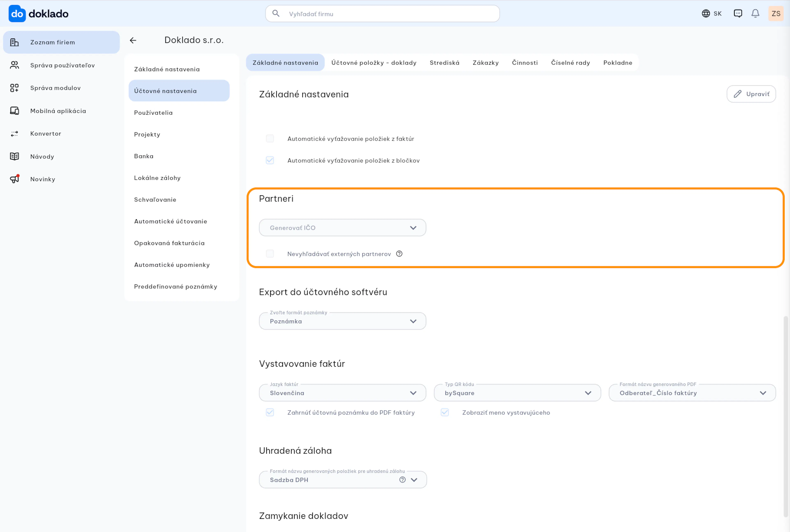Click the search magnifier icon
The height and width of the screenshot is (532, 790).
276,14
